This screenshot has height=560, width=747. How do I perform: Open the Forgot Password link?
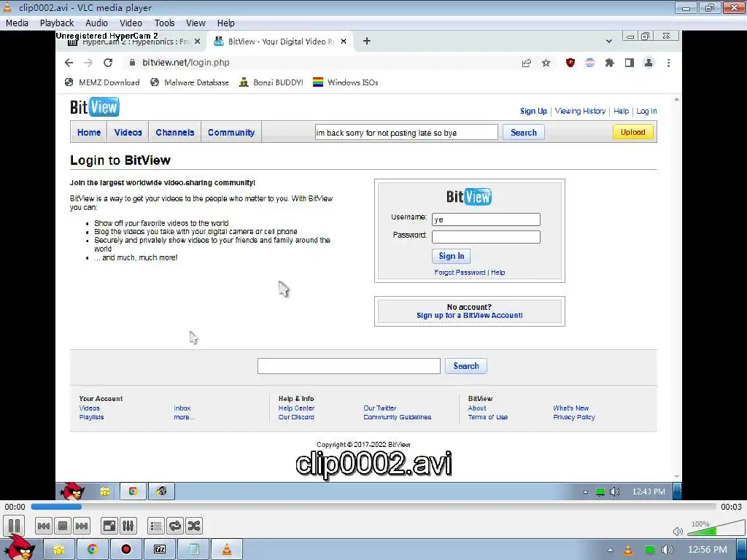point(460,273)
